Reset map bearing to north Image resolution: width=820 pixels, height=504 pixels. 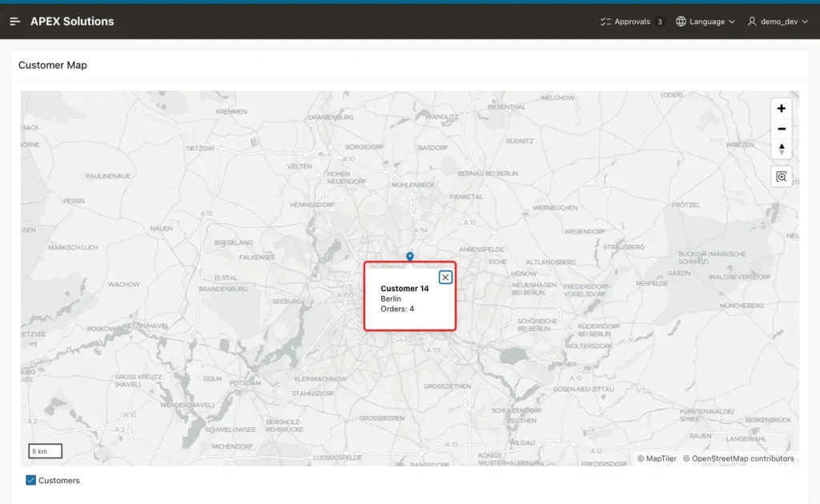(x=782, y=149)
